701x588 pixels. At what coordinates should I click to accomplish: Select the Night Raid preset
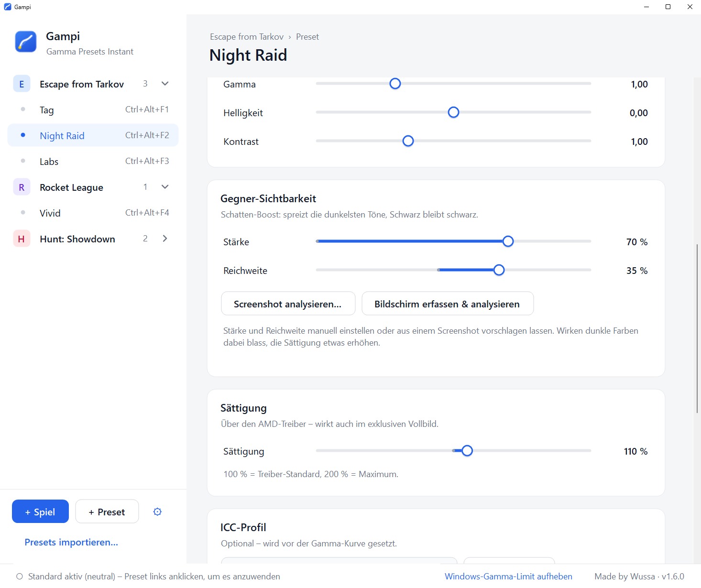(93, 136)
